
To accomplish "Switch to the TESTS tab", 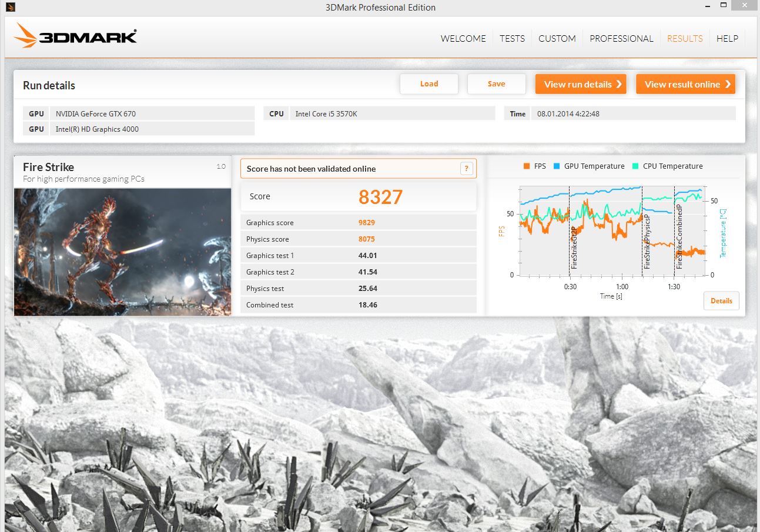I will tap(512, 39).
